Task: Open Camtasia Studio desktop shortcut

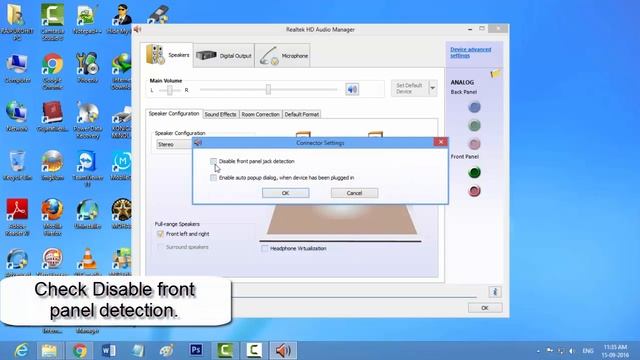Action: pos(53,22)
